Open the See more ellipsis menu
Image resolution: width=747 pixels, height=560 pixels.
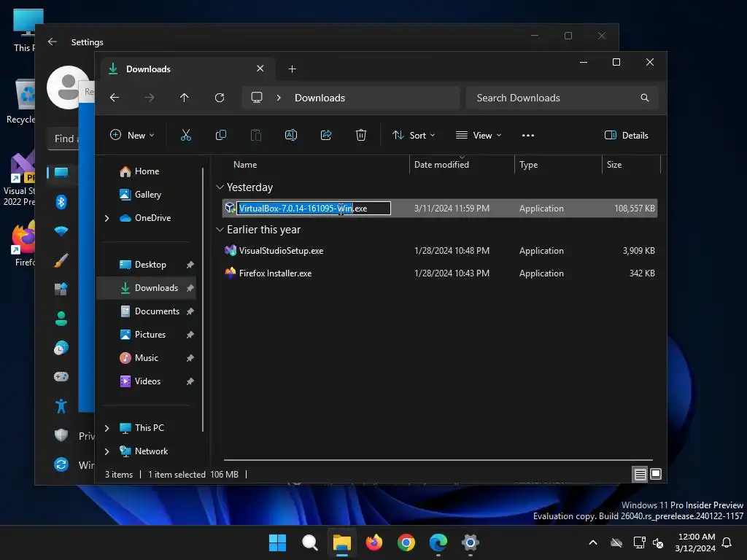[528, 135]
